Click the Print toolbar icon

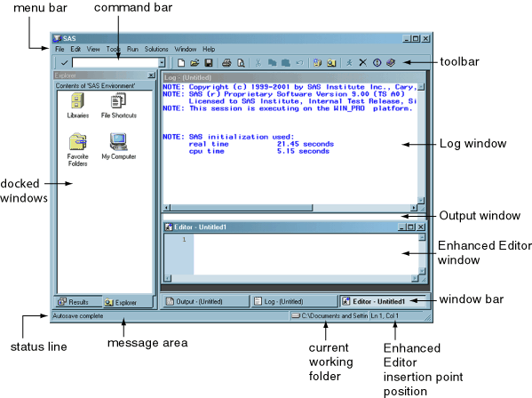click(227, 63)
